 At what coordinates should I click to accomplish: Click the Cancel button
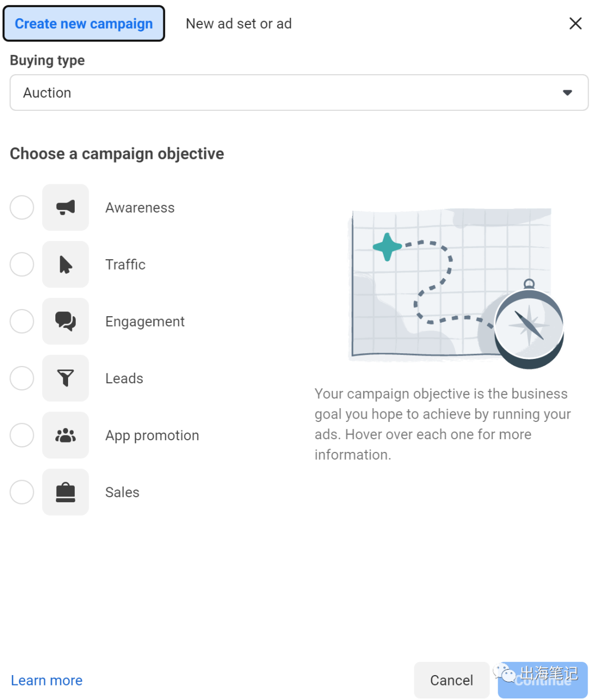(452, 681)
